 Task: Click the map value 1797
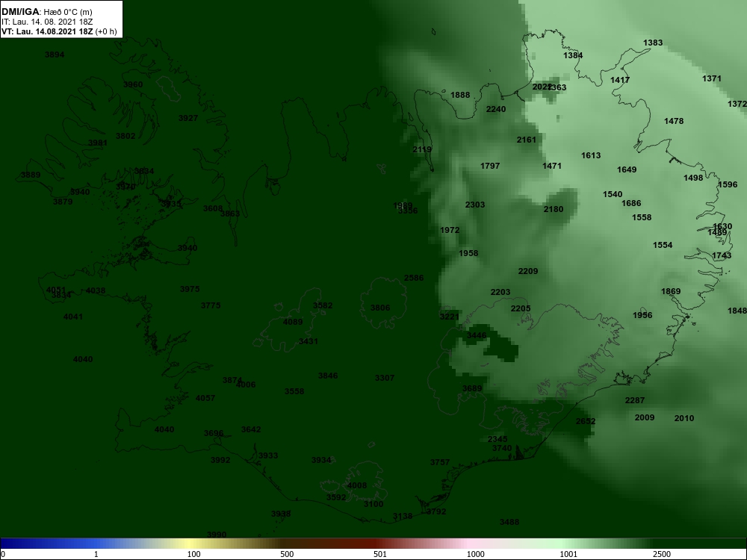click(x=490, y=167)
